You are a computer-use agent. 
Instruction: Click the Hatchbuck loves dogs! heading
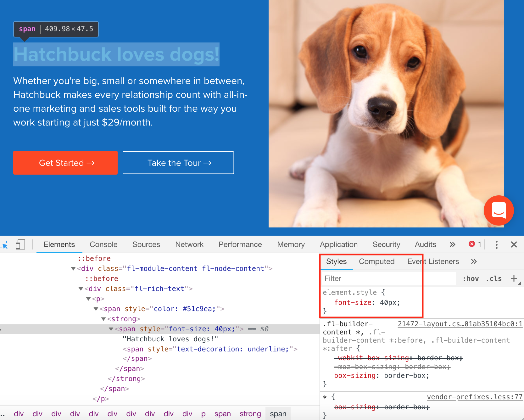116,54
